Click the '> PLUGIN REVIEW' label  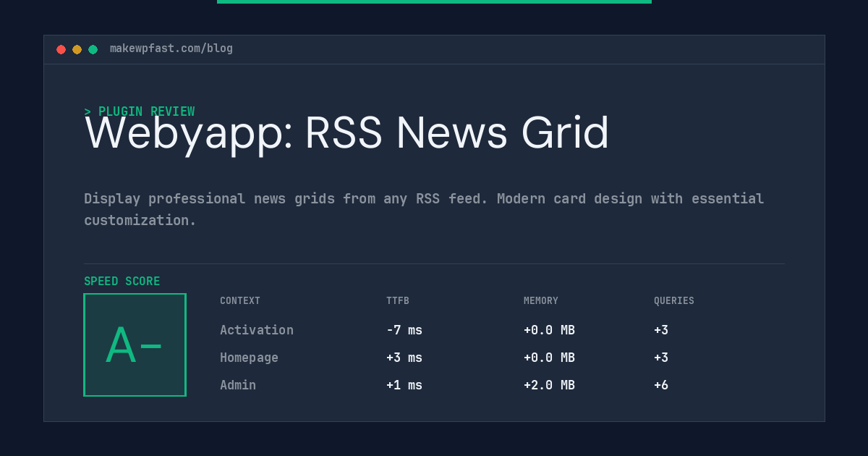click(x=140, y=111)
